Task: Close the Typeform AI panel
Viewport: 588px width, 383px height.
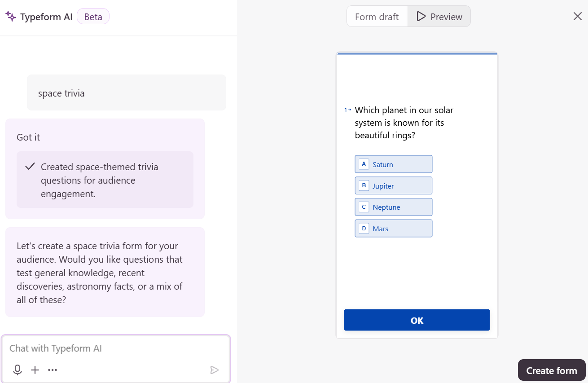Action: pos(577,17)
